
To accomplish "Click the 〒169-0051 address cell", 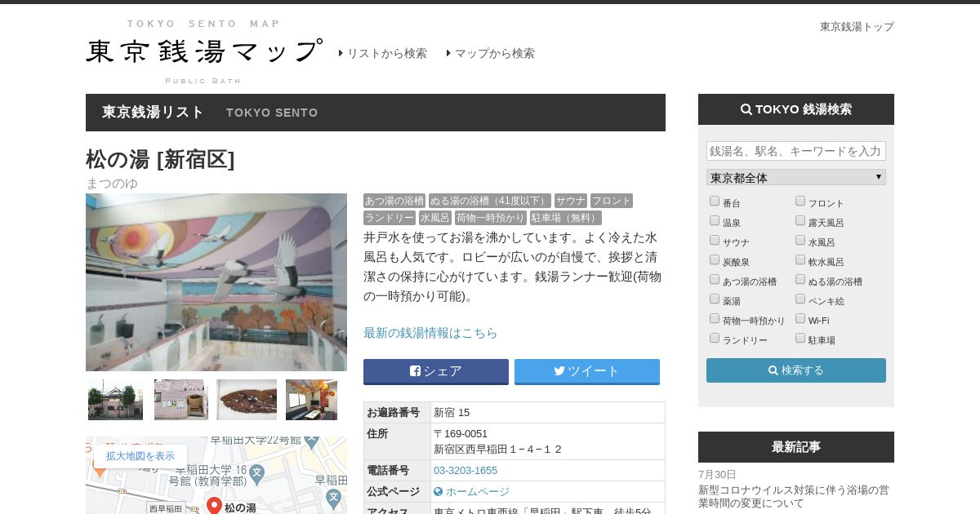I will pyautogui.click(x=548, y=441).
